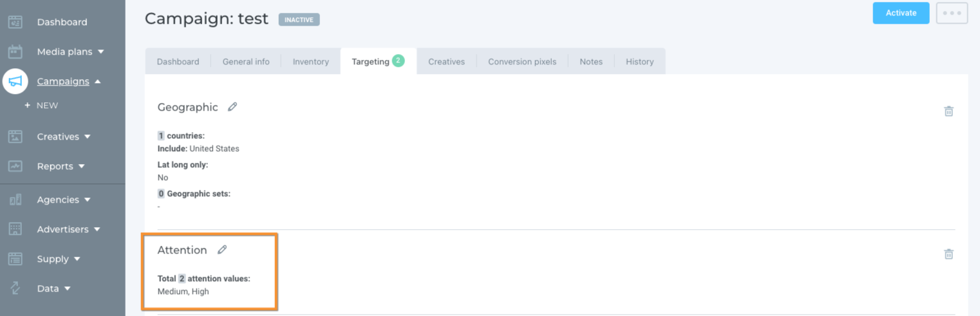The image size is (980, 316).
Task: Click the INACTIVE status badge
Action: coord(299,20)
